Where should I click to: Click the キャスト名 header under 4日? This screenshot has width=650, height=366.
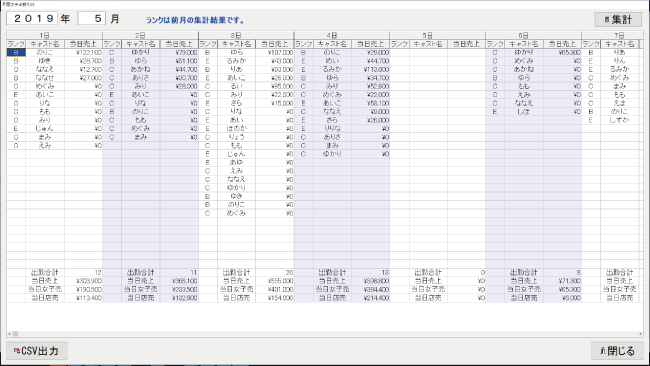click(332, 44)
